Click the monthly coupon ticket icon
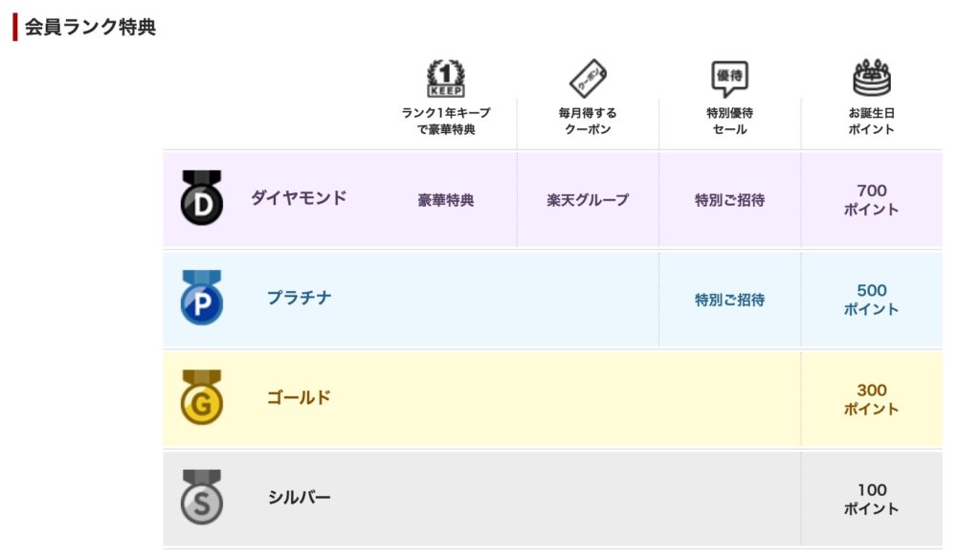Image resolution: width=980 pixels, height=560 pixels. tap(587, 78)
